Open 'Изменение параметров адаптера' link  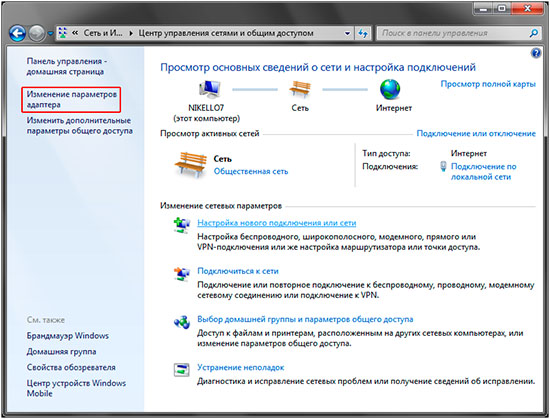pyautogui.click(x=72, y=100)
